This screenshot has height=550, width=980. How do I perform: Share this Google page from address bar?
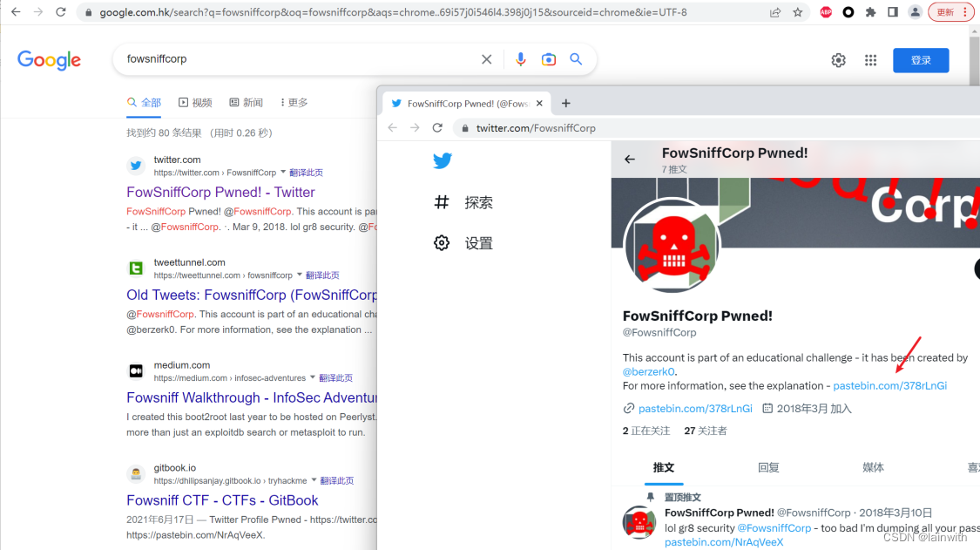[775, 12]
